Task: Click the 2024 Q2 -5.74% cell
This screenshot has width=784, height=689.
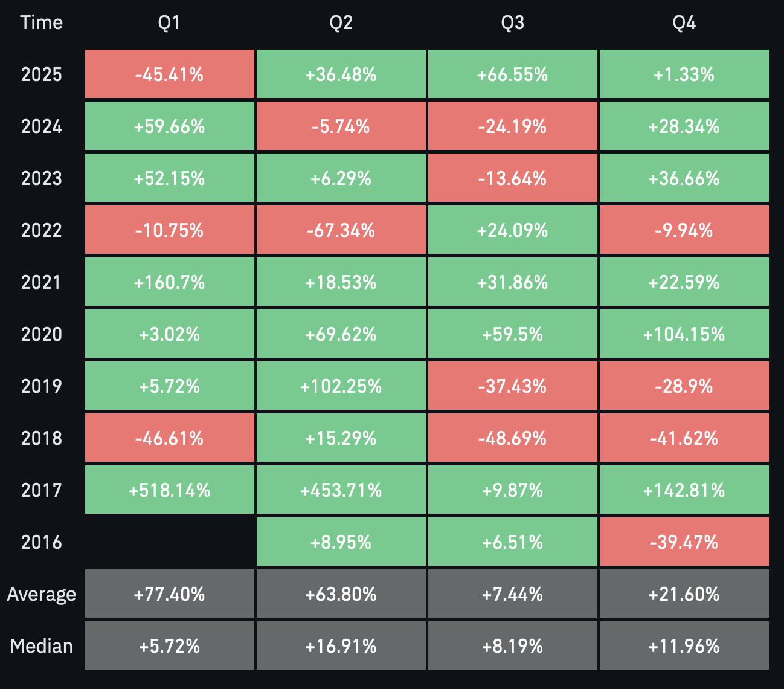Action: click(341, 126)
